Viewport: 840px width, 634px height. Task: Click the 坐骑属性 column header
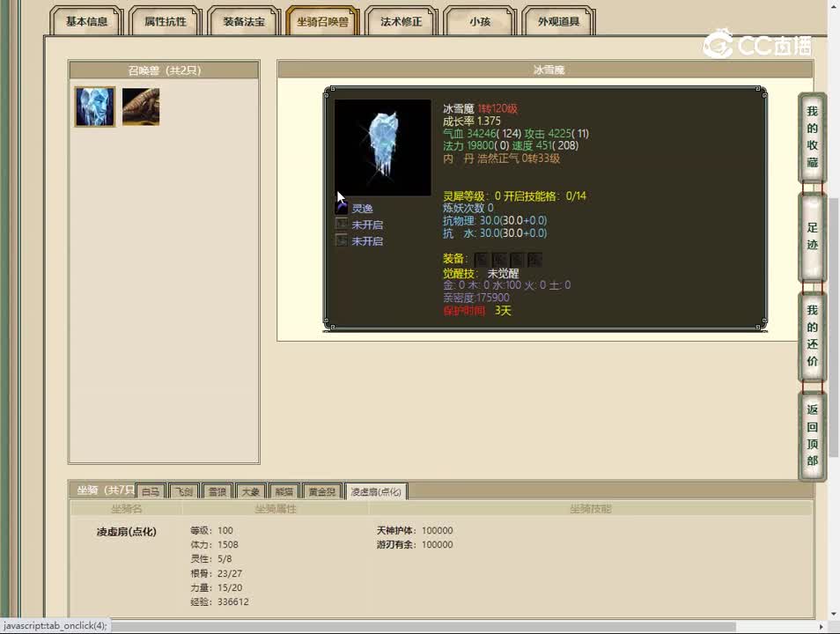click(276, 509)
